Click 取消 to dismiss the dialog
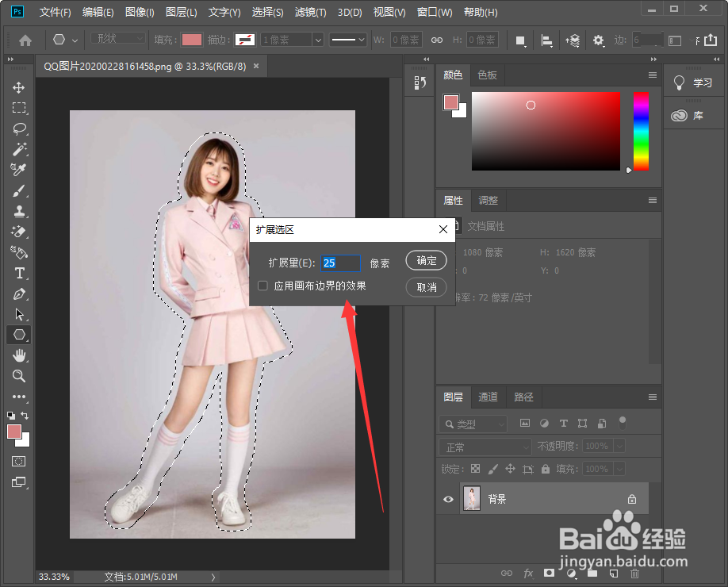The image size is (728, 587). pyautogui.click(x=426, y=287)
